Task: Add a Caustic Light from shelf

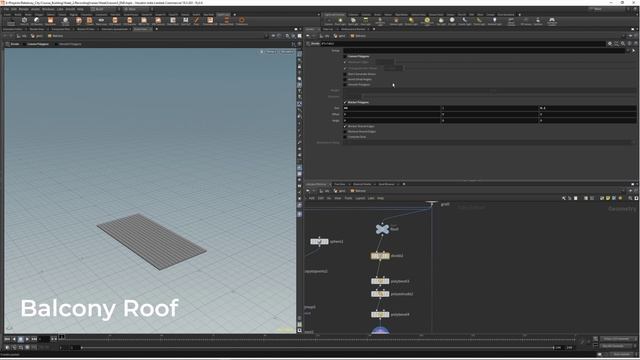Action: [x=464, y=21]
